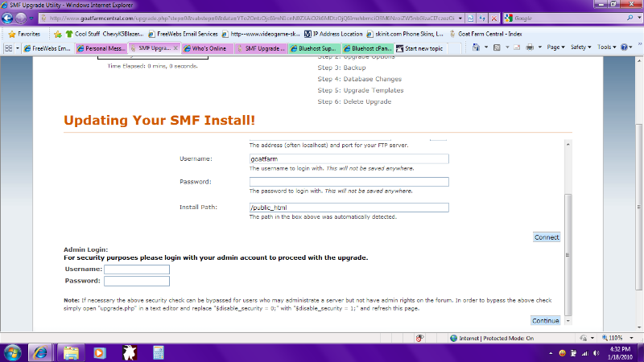The height and width of the screenshot is (362, 644).
Task: Click the network signal tray icon
Action: pyautogui.click(x=585, y=353)
